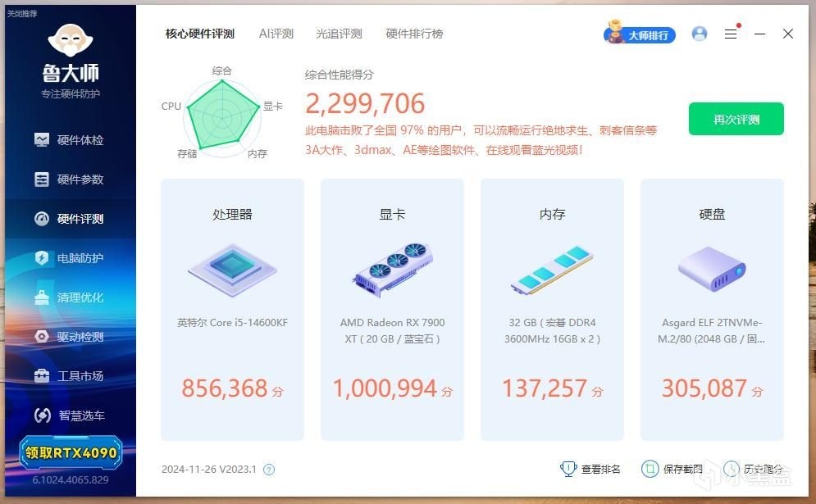Screen dimensions: 816x504
Task: Click 关闭推荐 at the top-left corner
Action: 22,14
